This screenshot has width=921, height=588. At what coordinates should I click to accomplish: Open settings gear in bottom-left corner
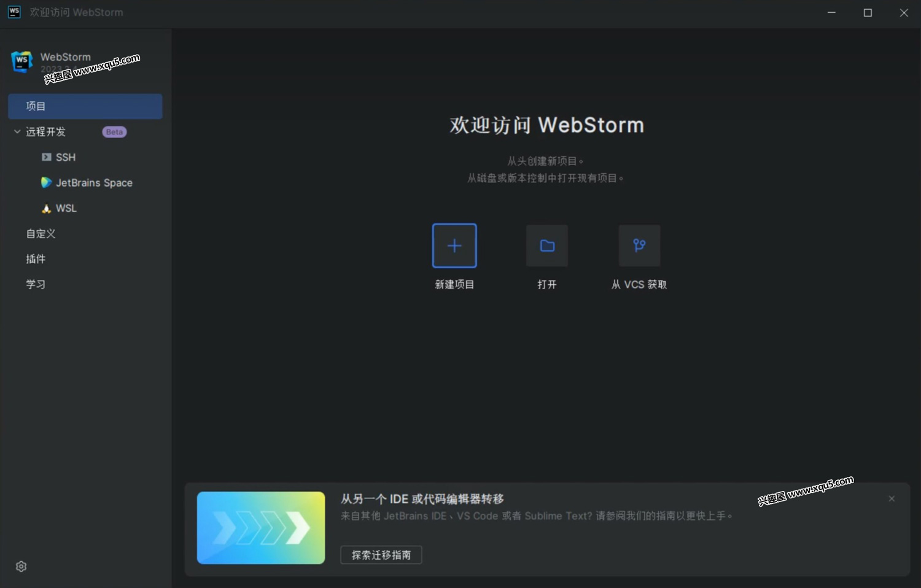[21, 566]
